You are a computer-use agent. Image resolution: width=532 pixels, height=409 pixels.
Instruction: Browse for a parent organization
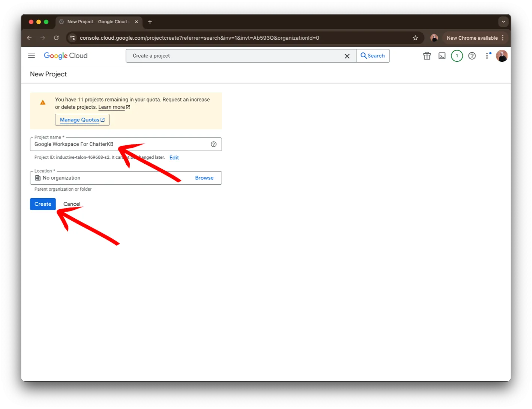click(x=204, y=178)
